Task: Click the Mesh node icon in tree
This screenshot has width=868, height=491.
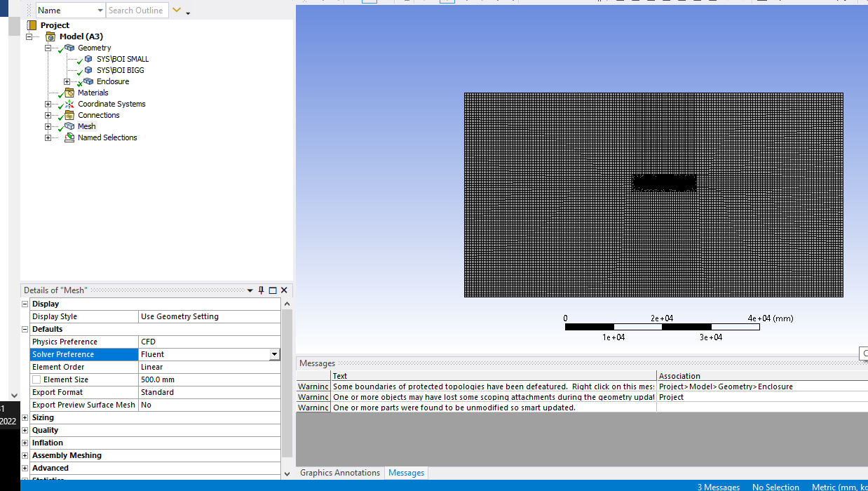Action: click(x=69, y=126)
